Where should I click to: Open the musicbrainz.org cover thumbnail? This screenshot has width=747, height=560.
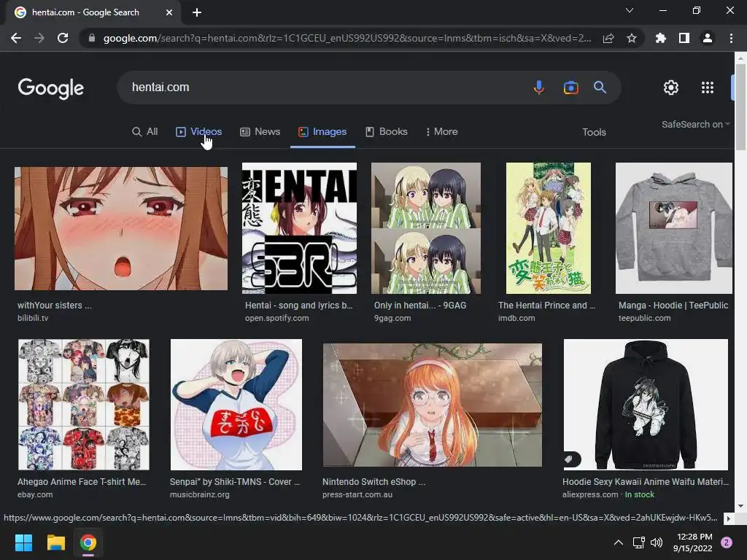(x=236, y=405)
